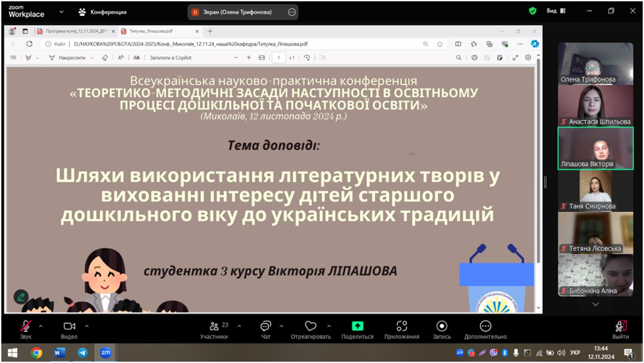Open Дополнительно more options

coord(485,327)
